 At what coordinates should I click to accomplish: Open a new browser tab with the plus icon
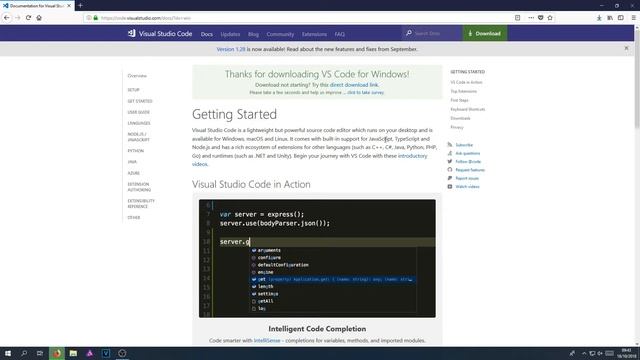pos(80,6)
